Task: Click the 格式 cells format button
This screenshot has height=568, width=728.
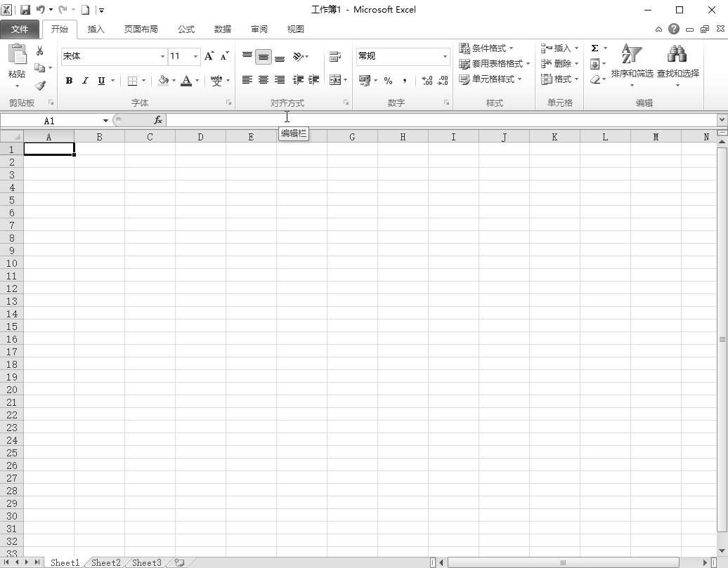Action: pos(559,79)
